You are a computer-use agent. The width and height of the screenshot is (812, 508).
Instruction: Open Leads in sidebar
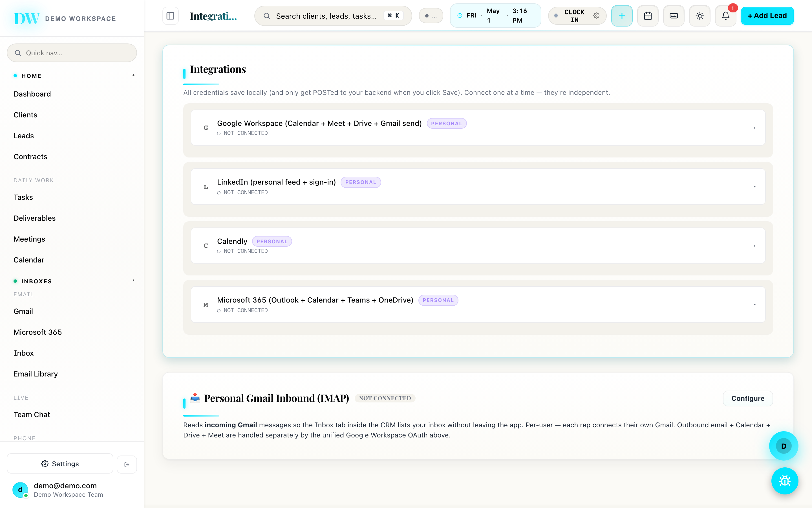24,136
